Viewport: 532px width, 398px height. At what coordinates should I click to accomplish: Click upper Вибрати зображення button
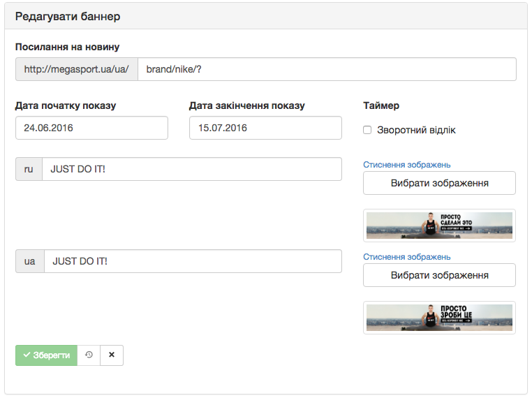pyautogui.click(x=439, y=183)
